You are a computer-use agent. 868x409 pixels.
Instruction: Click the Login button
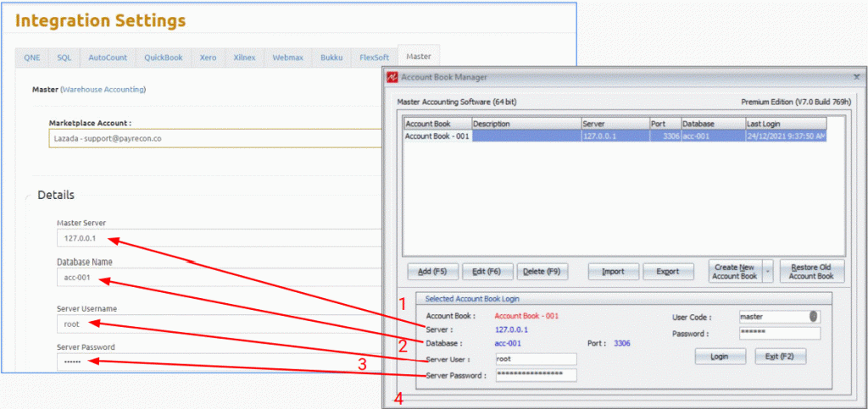coord(721,356)
